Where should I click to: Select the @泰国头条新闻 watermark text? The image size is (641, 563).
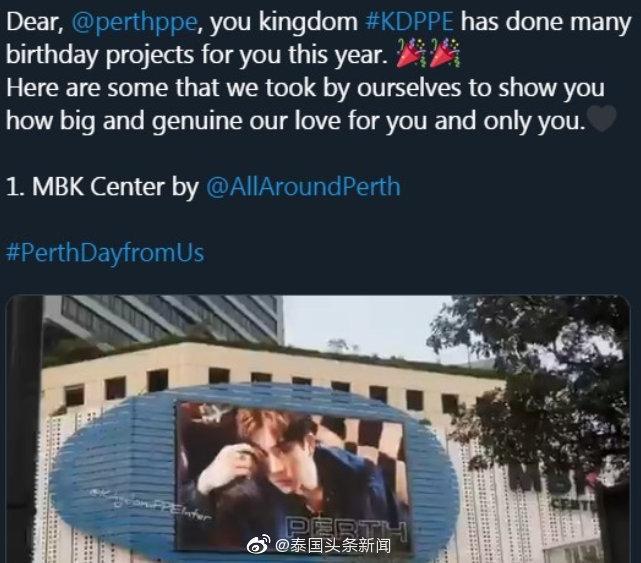tap(333, 545)
